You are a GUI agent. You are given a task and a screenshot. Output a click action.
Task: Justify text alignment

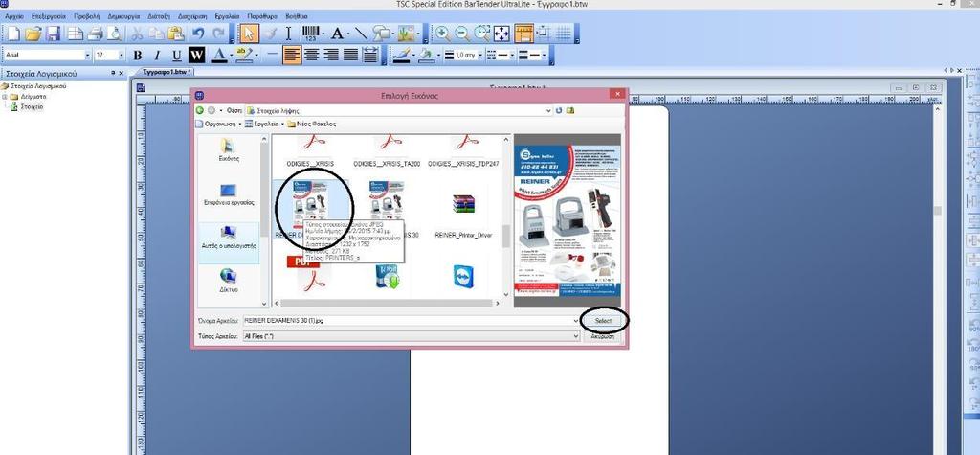[350, 55]
